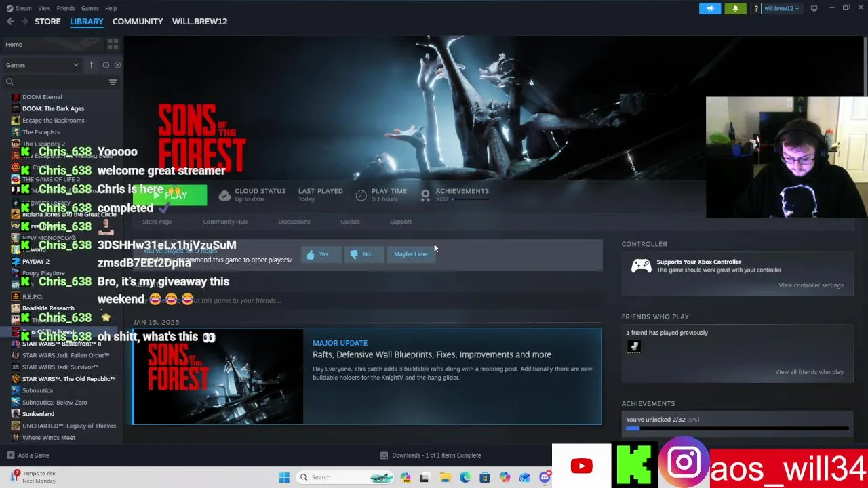
Task: Click the play time clock icon
Action: tap(361, 195)
